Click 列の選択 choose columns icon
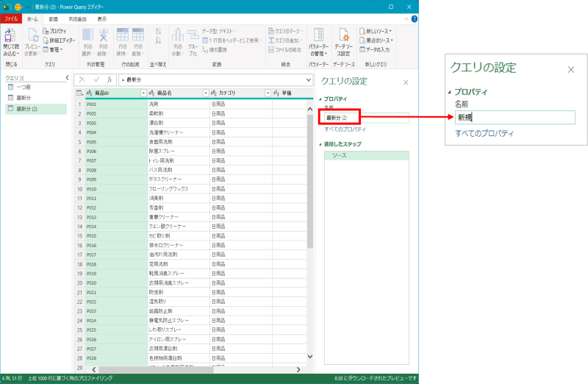The width and height of the screenshot is (588, 384). coord(87,35)
